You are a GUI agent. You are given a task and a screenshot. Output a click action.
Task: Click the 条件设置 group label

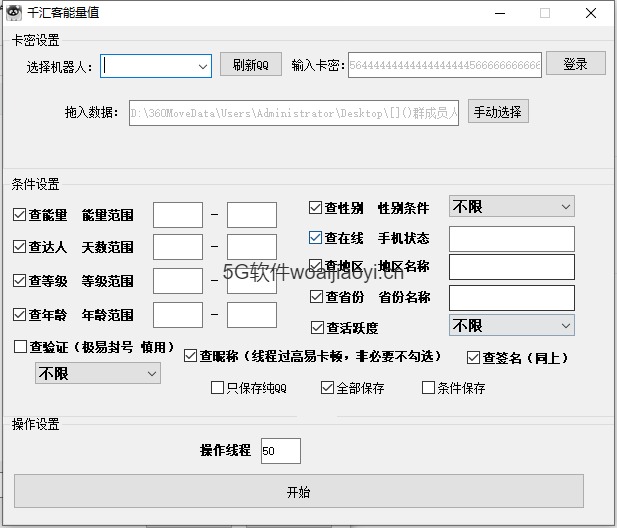[35, 184]
